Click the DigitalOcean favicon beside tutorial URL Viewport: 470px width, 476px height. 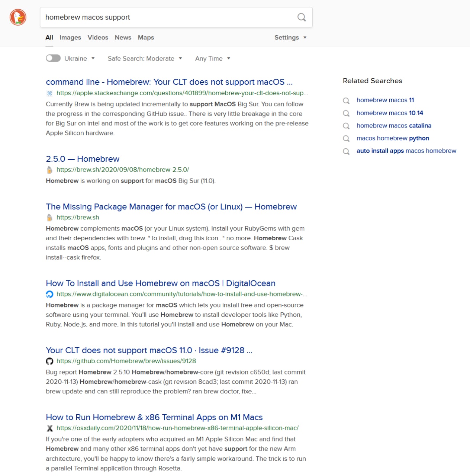(x=49, y=294)
